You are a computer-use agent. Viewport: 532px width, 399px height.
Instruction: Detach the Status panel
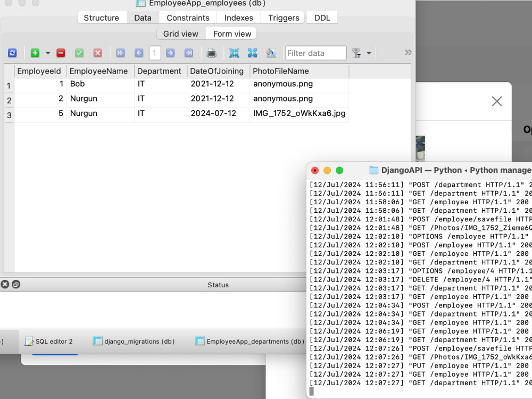(x=16, y=284)
